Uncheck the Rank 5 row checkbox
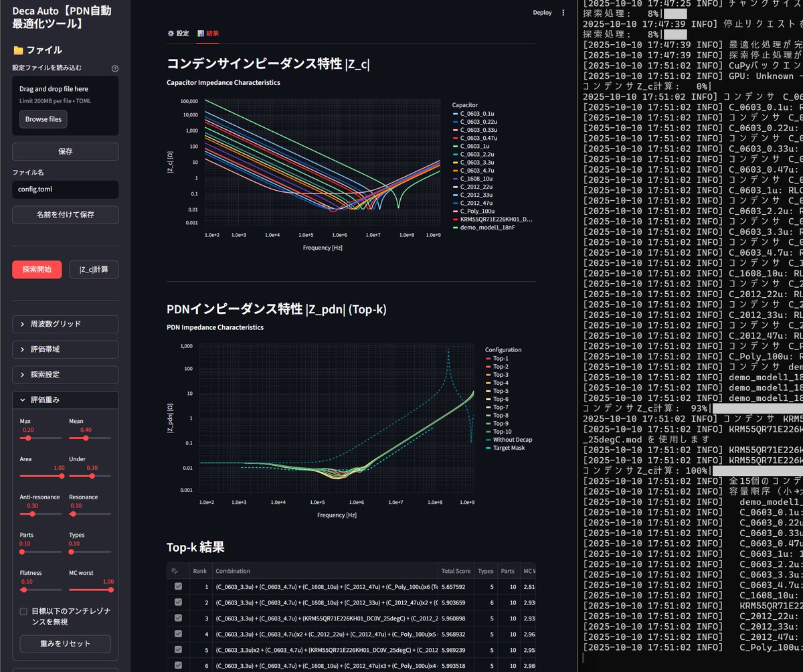This screenshot has height=672, width=803. pyautogui.click(x=178, y=649)
